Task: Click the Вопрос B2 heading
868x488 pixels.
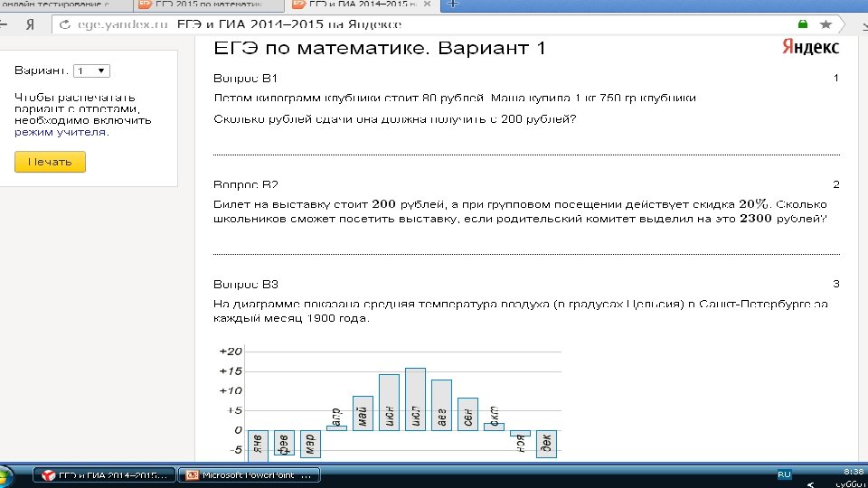Action: [x=245, y=184]
